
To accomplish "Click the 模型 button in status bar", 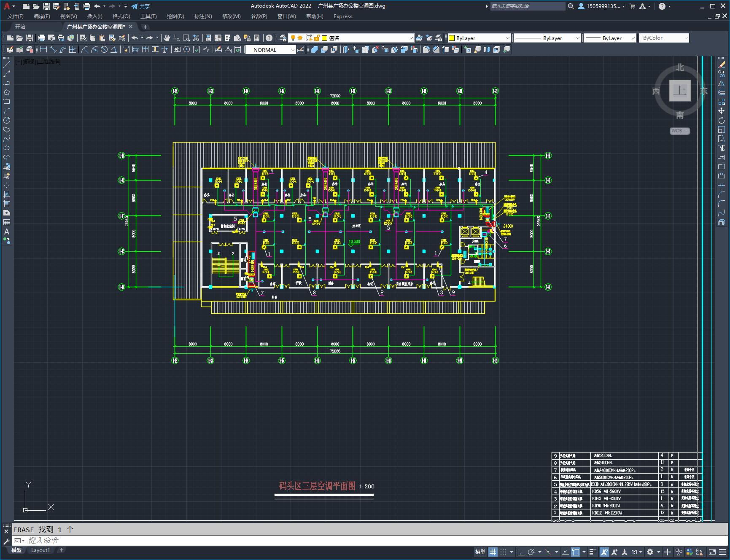I will (x=480, y=552).
